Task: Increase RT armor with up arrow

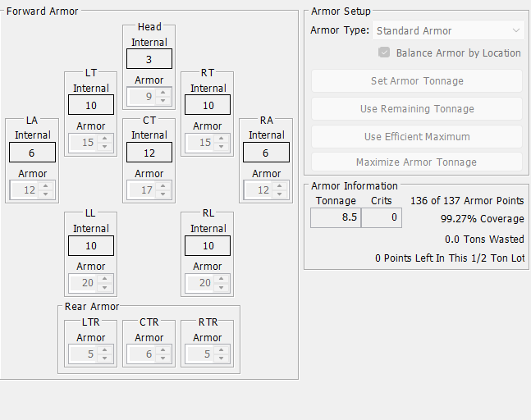Action: click(221, 139)
